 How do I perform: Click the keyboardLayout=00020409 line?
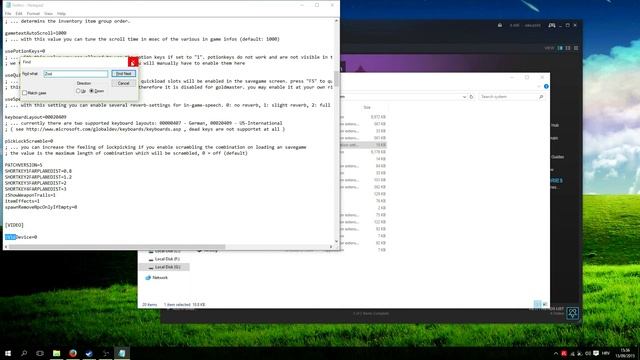36,117
